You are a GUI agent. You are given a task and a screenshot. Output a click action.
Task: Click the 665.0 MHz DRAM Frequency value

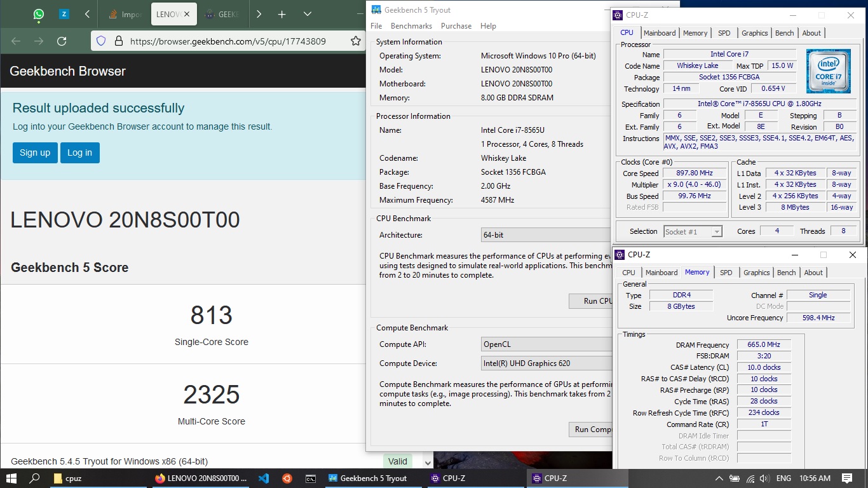764,345
